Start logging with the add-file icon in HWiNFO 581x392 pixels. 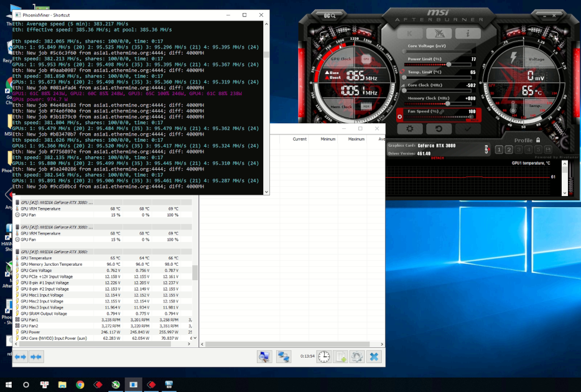[340, 357]
